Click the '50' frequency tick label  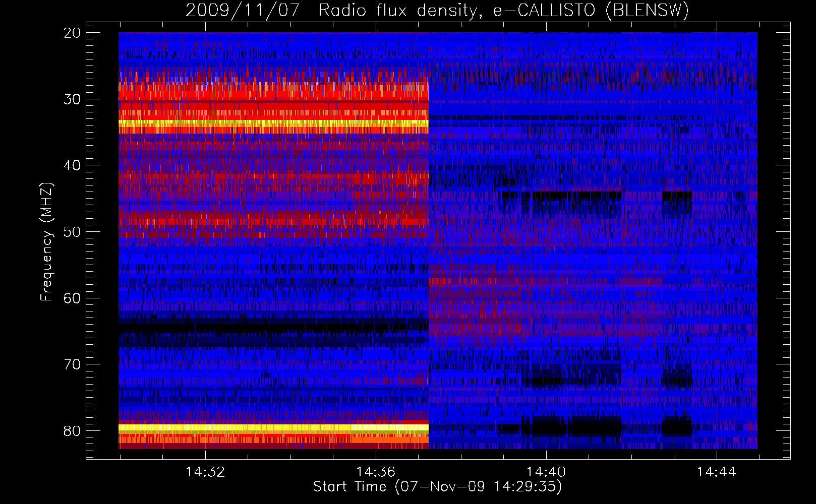pyautogui.click(x=73, y=232)
